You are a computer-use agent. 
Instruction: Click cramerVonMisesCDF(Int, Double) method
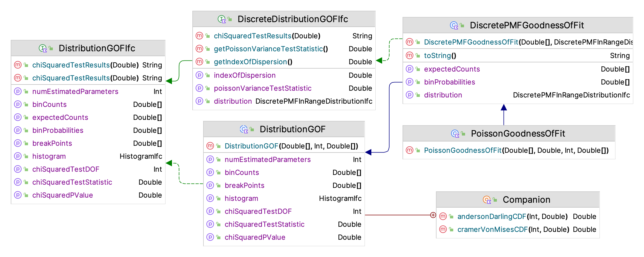tap(513, 229)
